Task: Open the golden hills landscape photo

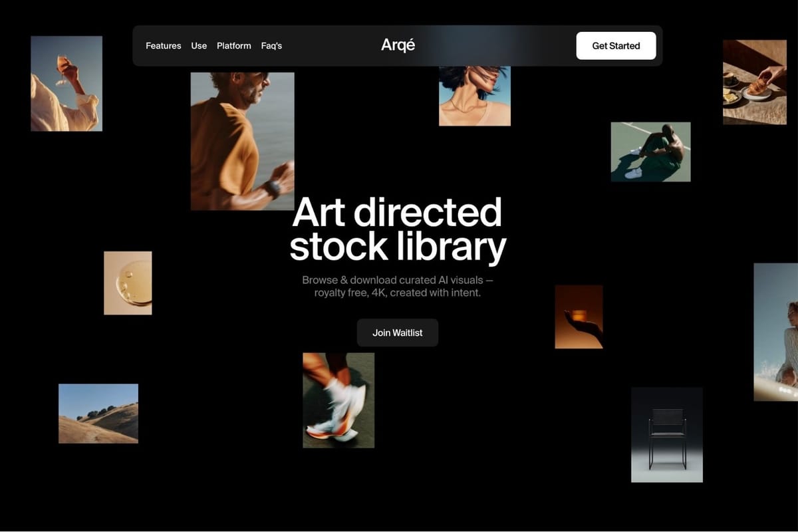Action: 98,413
